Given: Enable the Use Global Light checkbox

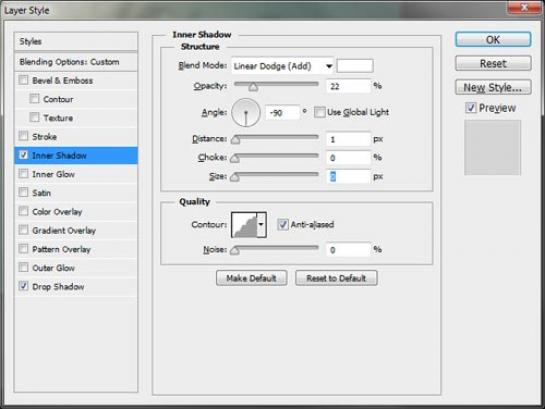Looking at the screenshot, I should tap(319, 112).
